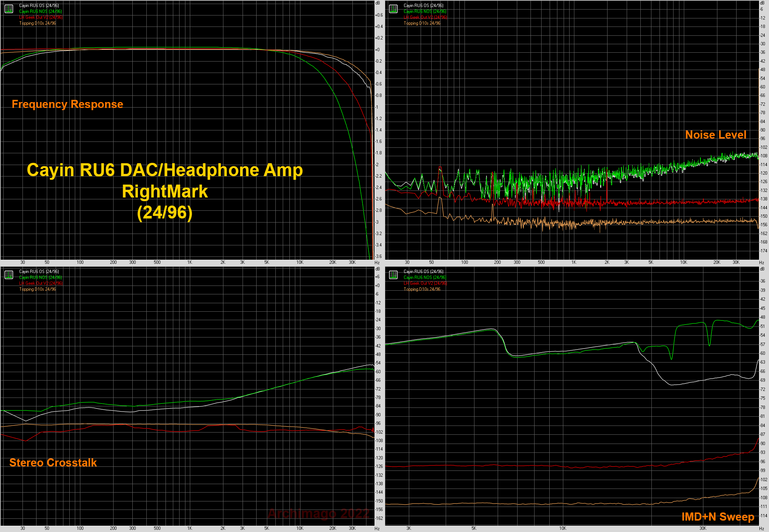Click the spectrum icon in Stereo Crosstalk graph
Viewport: 769px width, 532px height.
[x=9, y=275]
